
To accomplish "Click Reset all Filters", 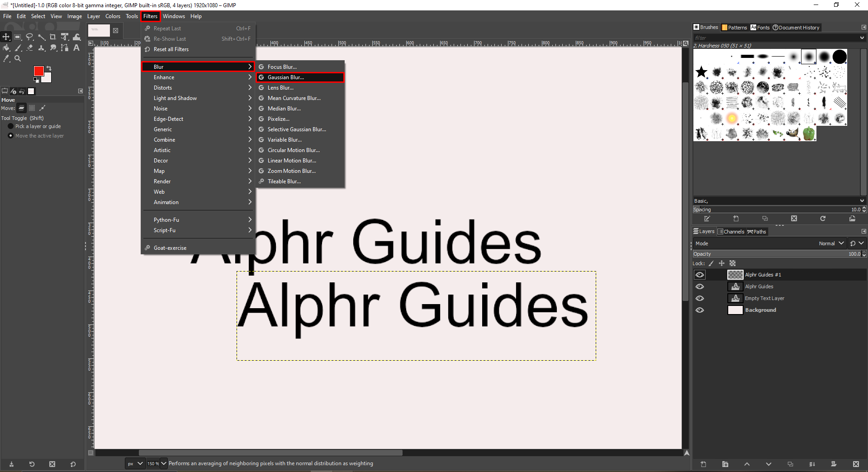I will point(198,49).
